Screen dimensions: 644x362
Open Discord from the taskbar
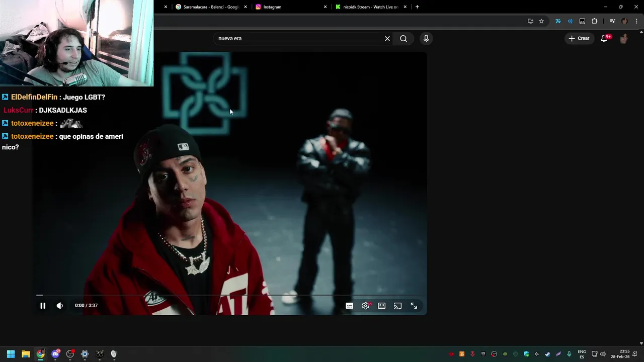pos(55,354)
